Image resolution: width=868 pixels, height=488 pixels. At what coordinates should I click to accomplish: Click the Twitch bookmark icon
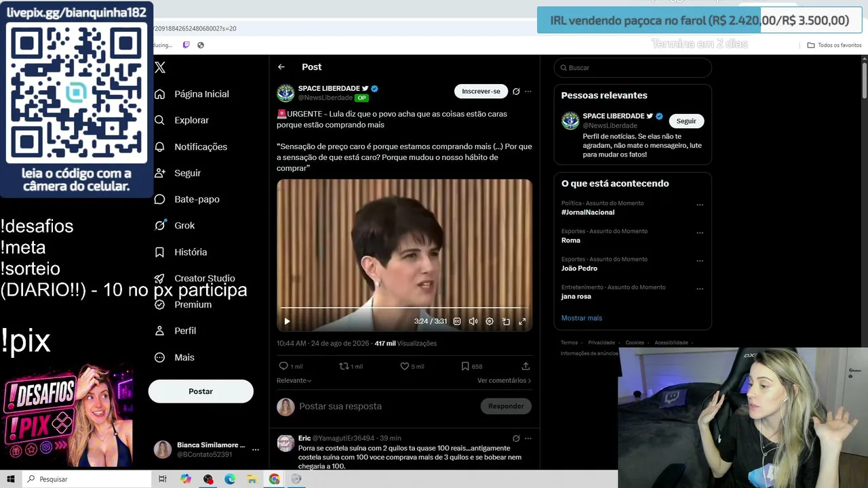[186, 45]
